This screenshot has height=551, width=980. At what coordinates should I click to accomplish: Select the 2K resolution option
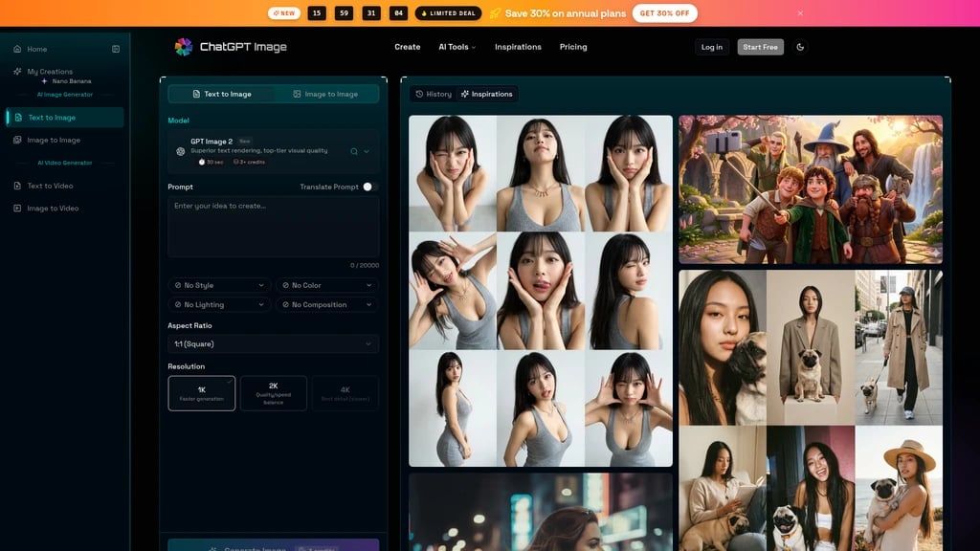(273, 393)
